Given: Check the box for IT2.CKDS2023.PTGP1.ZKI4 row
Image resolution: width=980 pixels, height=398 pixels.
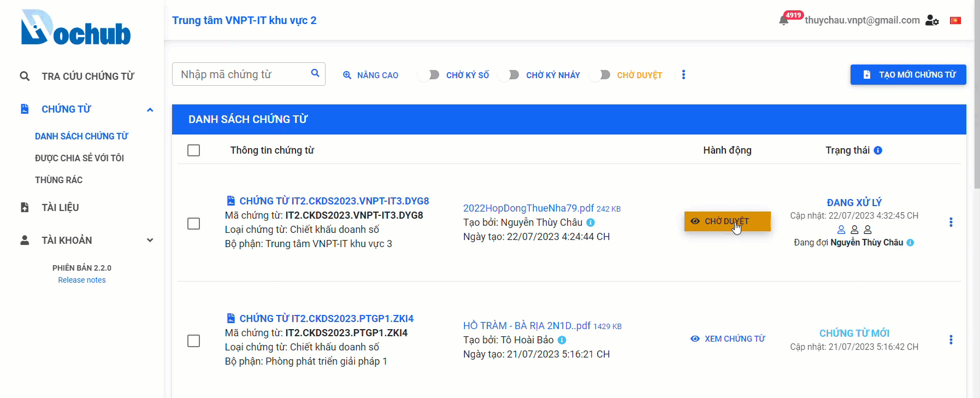Looking at the screenshot, I should [193, 341].
